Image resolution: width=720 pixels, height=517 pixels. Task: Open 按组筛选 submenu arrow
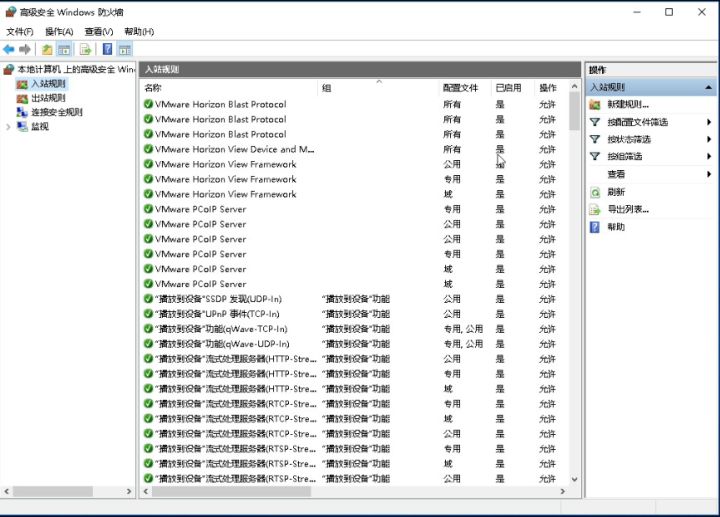709,157
